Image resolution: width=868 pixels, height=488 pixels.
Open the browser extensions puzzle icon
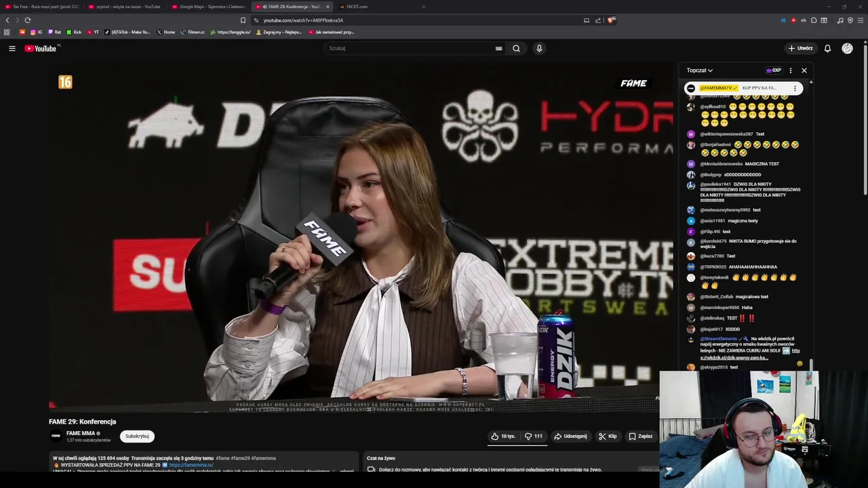tap(814, 20)
